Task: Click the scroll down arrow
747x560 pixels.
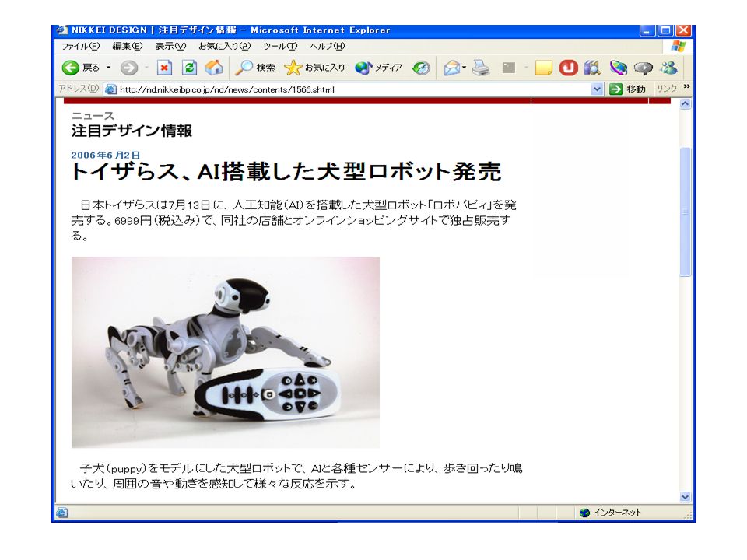Action: tap(685, 497)
